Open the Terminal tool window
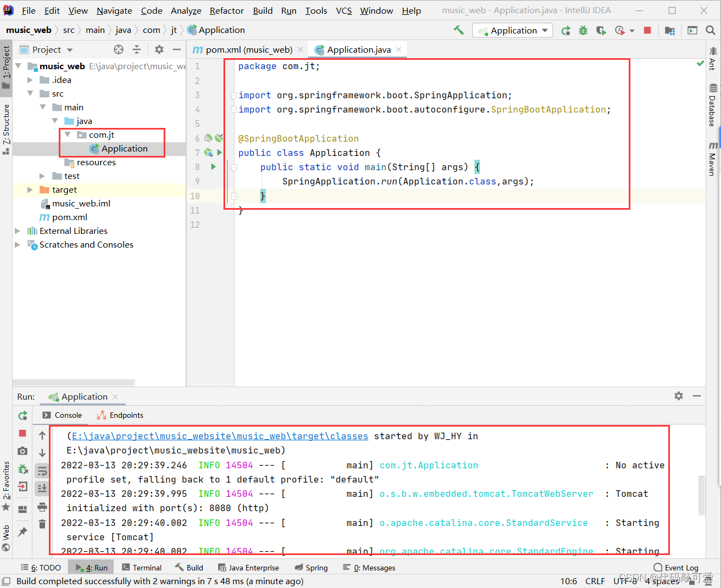This screenshot has width=721, height=588. [x=142, y=568]
